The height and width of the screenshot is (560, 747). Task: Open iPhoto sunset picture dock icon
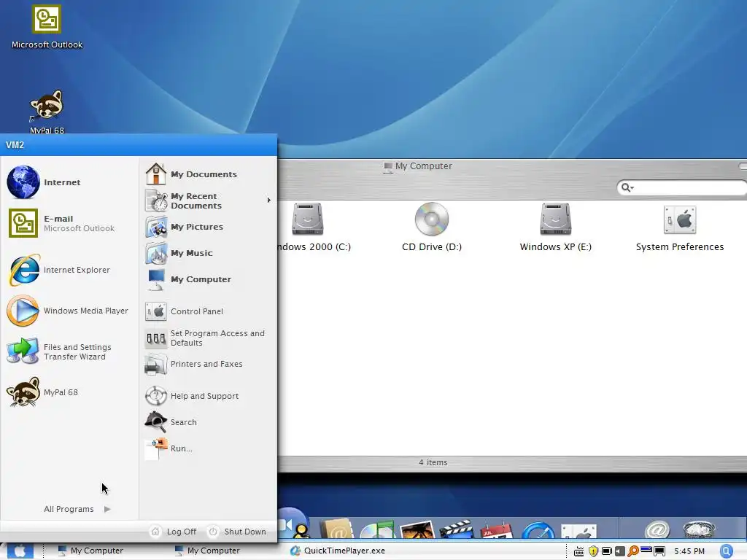point(417,530)
